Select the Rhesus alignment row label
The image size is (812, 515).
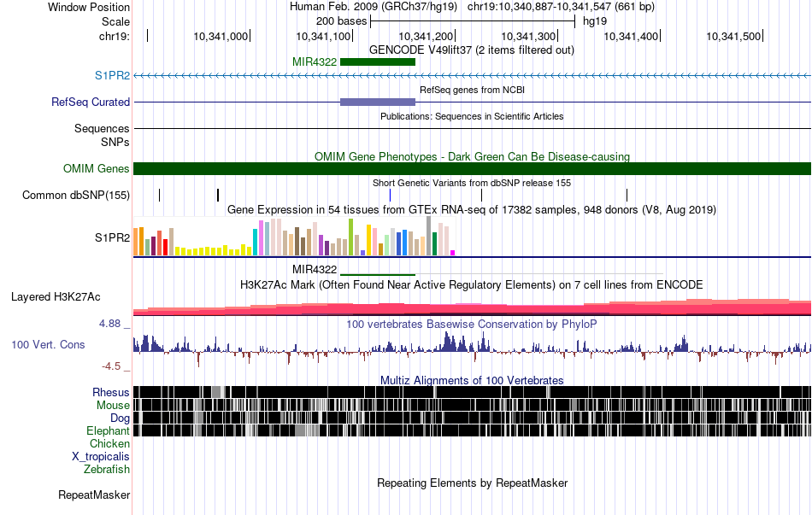(x=111, y=392)
